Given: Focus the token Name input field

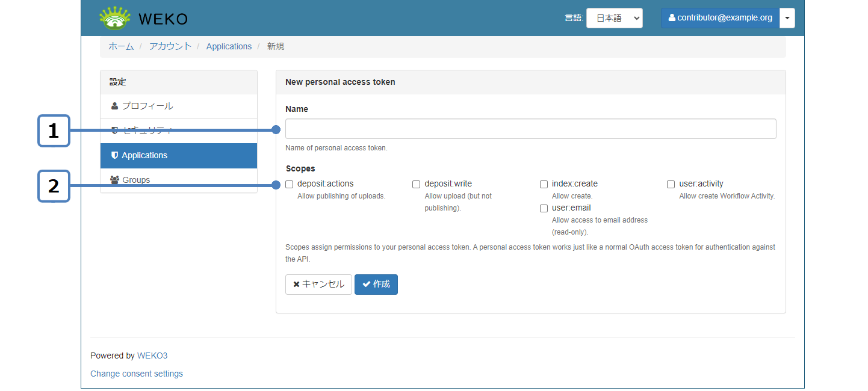Looking at the screenshot, I should click(x=530, y=129).
